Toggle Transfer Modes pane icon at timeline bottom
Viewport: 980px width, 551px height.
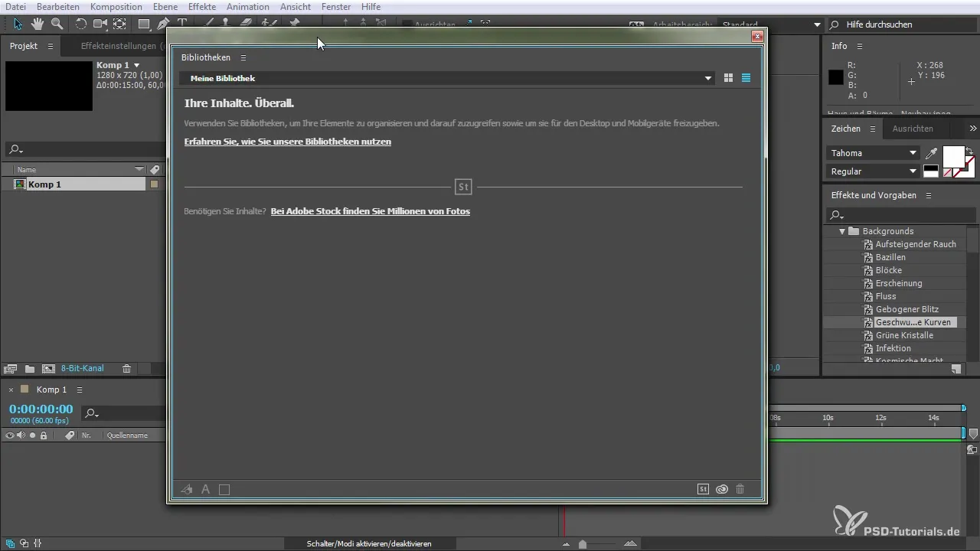point(24,543)
